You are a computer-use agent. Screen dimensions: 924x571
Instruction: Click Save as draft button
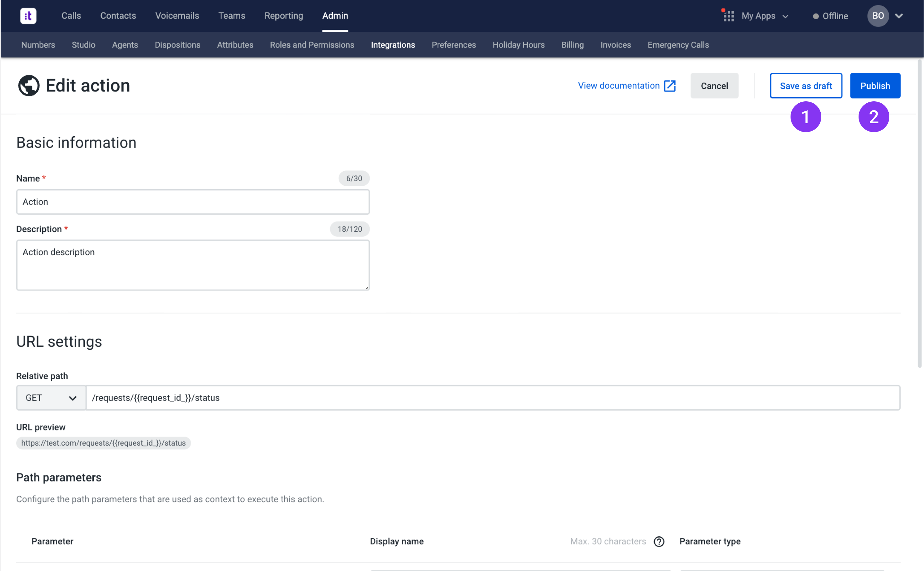[x=806, y=86]
